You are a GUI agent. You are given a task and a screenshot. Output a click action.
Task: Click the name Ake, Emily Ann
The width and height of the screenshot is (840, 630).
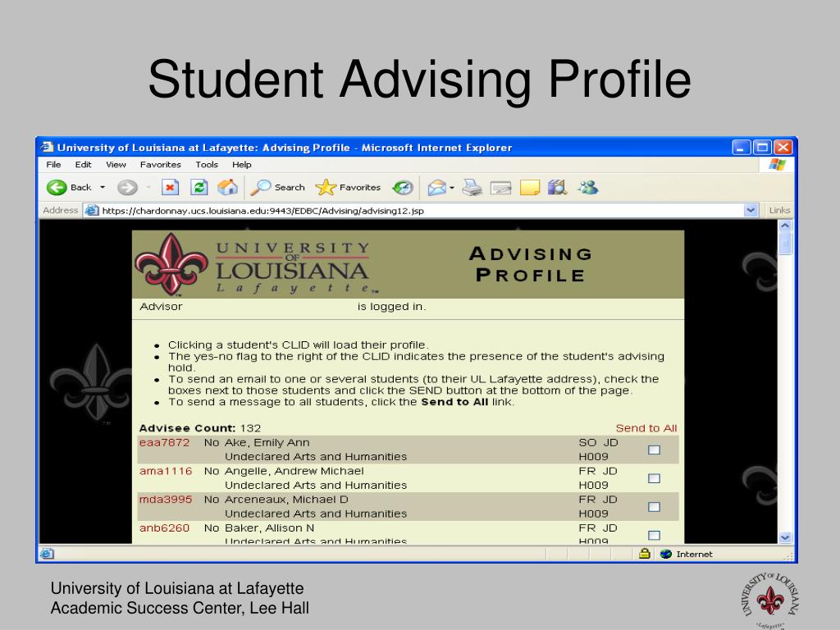[x=267, y=442]
